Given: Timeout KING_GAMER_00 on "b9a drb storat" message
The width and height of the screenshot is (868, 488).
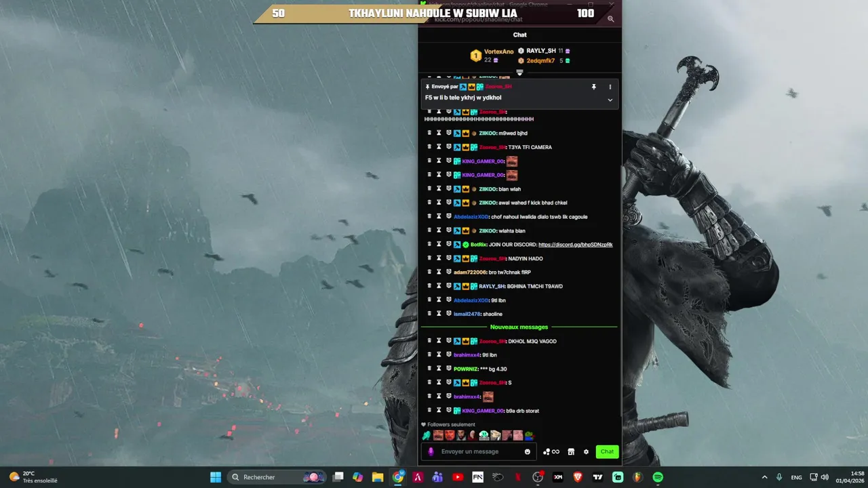Looking at the screenshot, I should 439,410.
